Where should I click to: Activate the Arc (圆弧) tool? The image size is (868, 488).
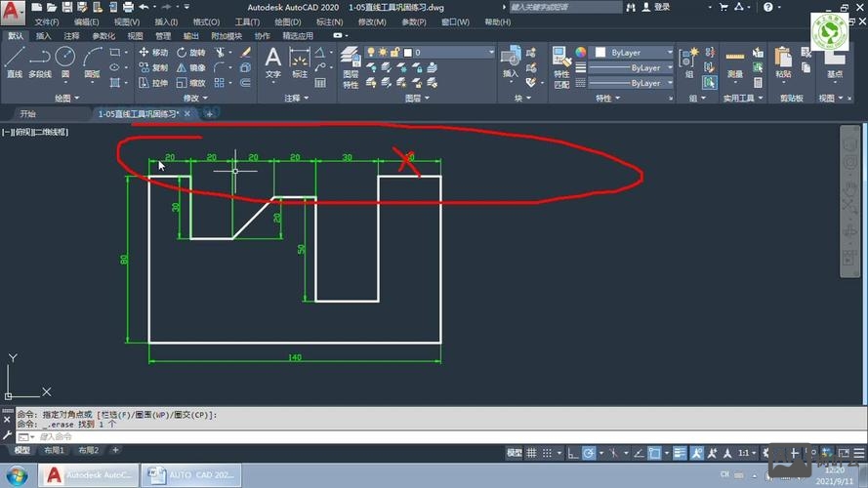(x=92, y=61)
